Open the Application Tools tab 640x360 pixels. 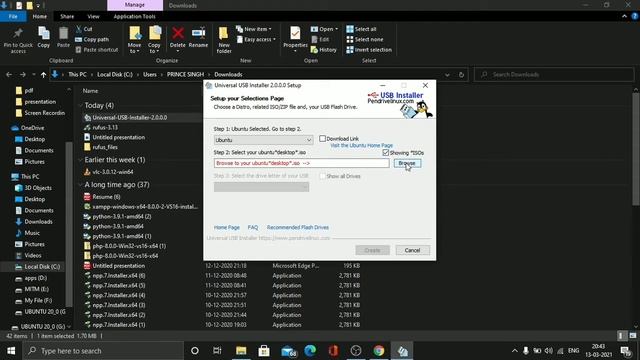click(x=134, y=16)
